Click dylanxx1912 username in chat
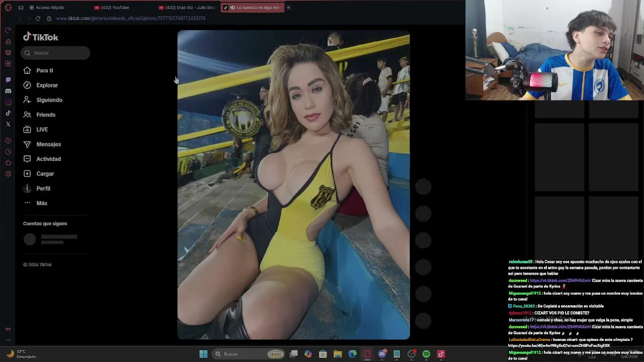644x362 pixels. pyautogui.click(x=520, y=313)
